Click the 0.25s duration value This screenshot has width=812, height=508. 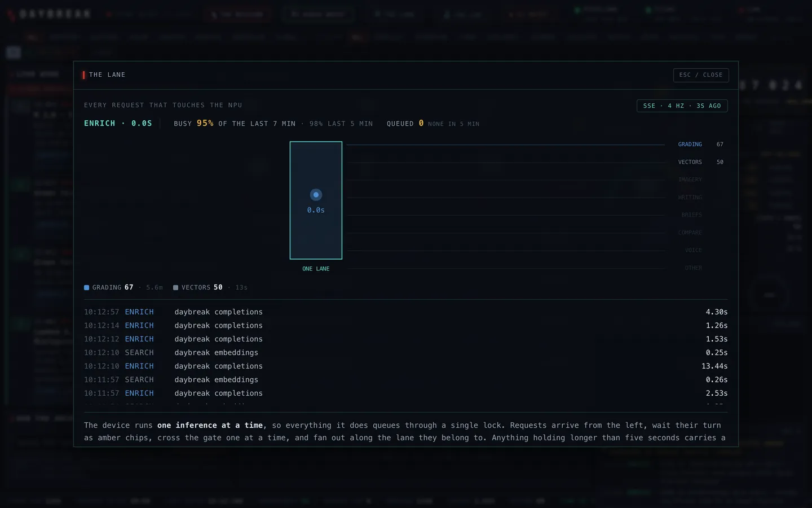click(717, 353)
